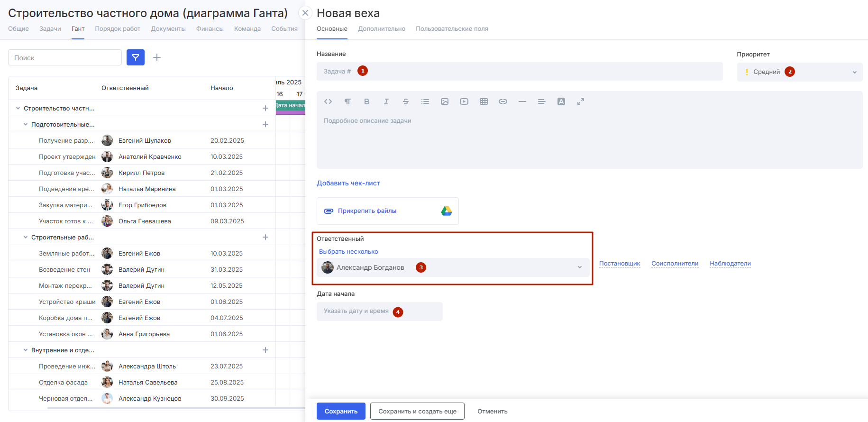The height and width of the screenshot is (422, 868).
Task: Click Сохранить и создать еще button
Action: point(417,411)
